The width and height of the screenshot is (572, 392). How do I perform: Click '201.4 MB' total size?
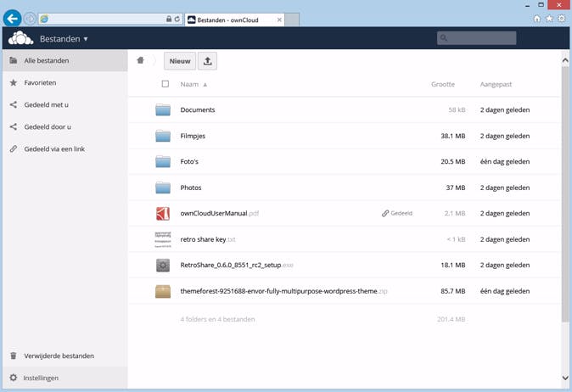[x=451, y=319]
